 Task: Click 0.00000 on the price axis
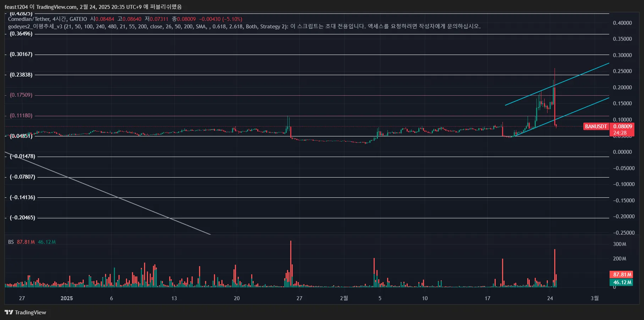[x=622, y=152]
